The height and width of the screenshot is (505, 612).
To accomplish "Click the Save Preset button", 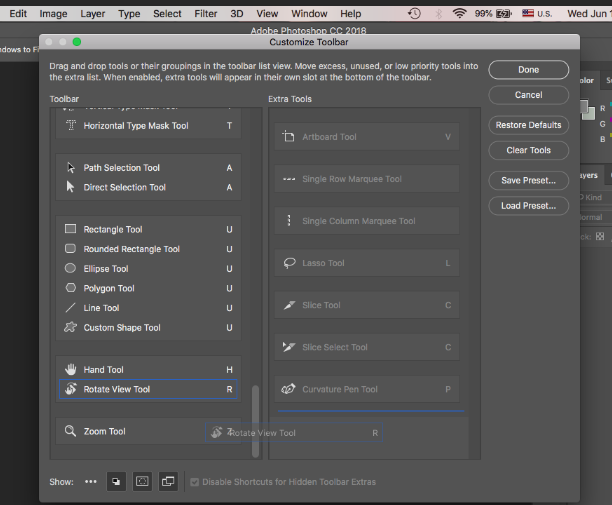I will [x=528, y=181].
